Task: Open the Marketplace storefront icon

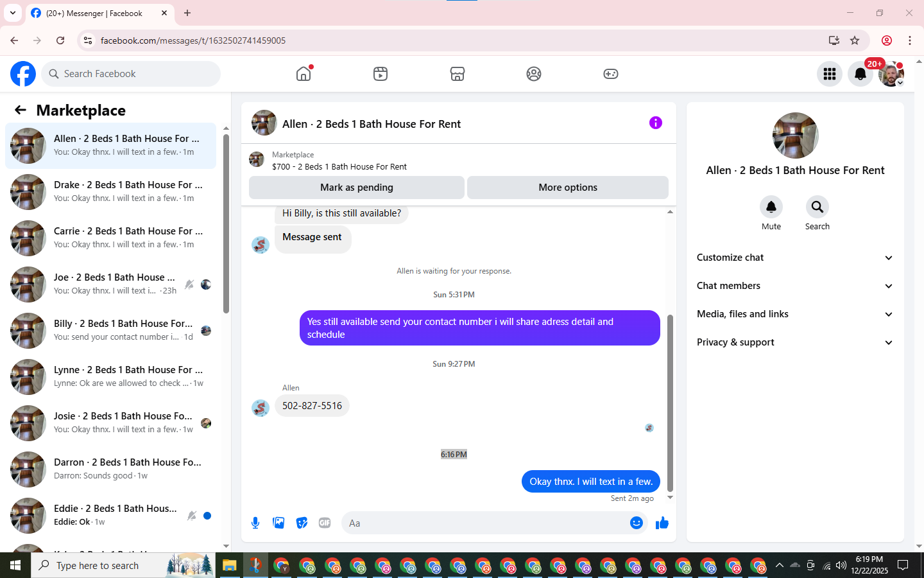Action: [458, 74]
